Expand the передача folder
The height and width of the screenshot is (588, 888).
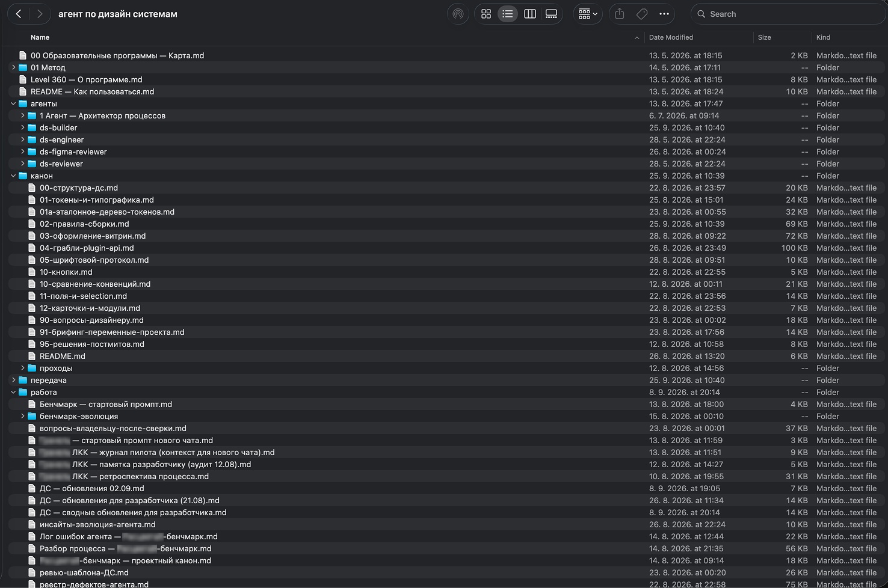click(x=13, y=380)
